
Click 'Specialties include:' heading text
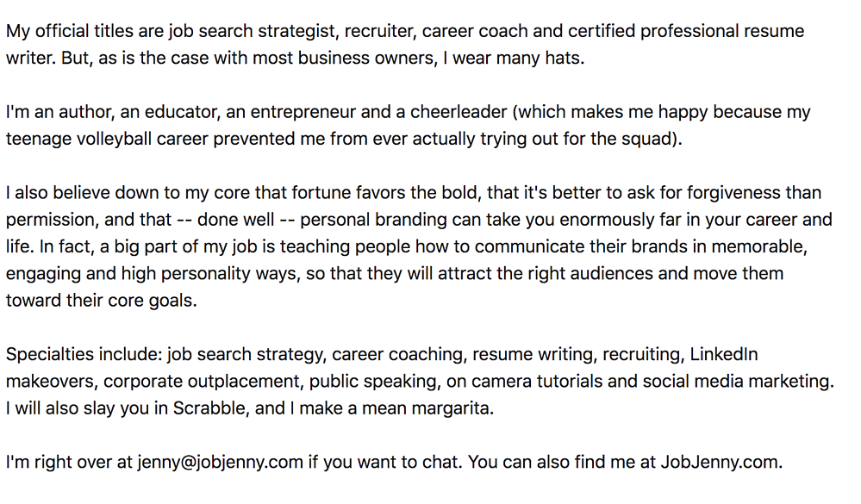84,355
